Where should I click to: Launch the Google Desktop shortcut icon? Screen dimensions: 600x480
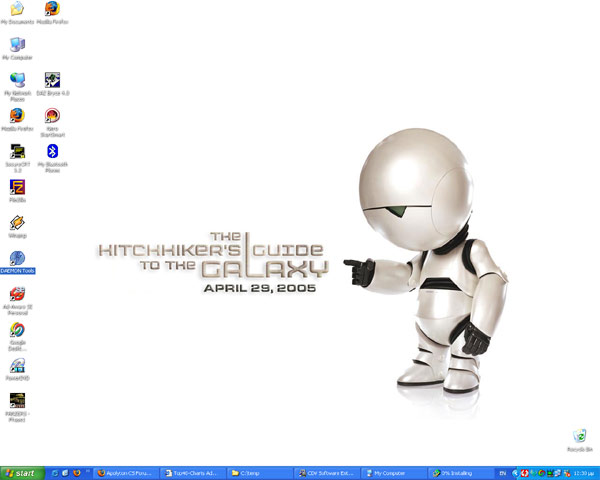(x=17, y=331)
